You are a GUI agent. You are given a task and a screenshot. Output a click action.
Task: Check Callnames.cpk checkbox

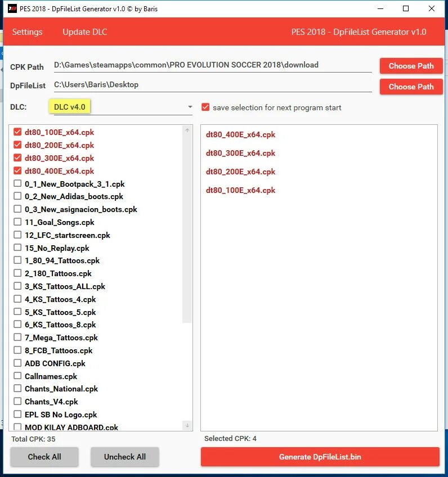[17, 376]
